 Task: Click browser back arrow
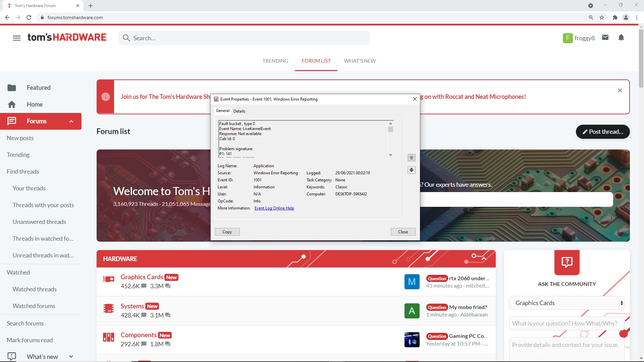7,17
